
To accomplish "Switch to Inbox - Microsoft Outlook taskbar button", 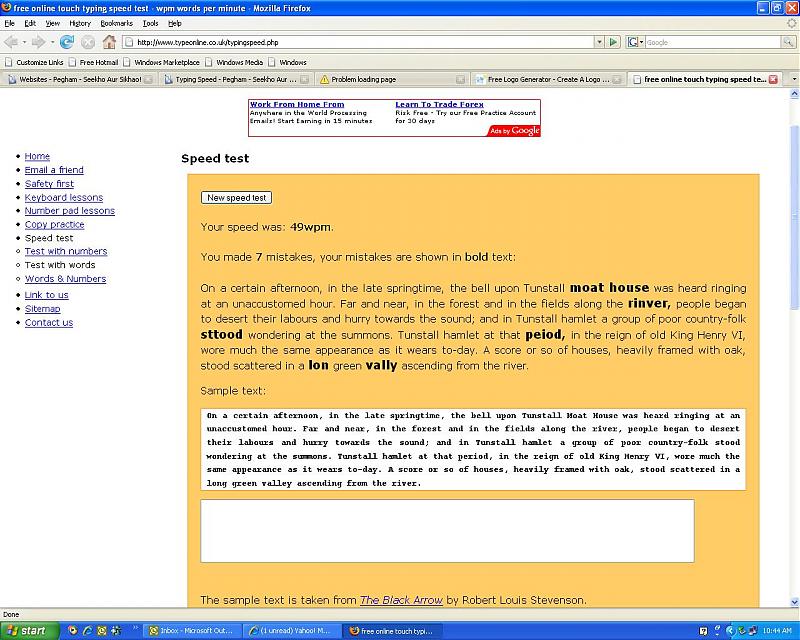I will pyautogui.click(x=191, y=631).
